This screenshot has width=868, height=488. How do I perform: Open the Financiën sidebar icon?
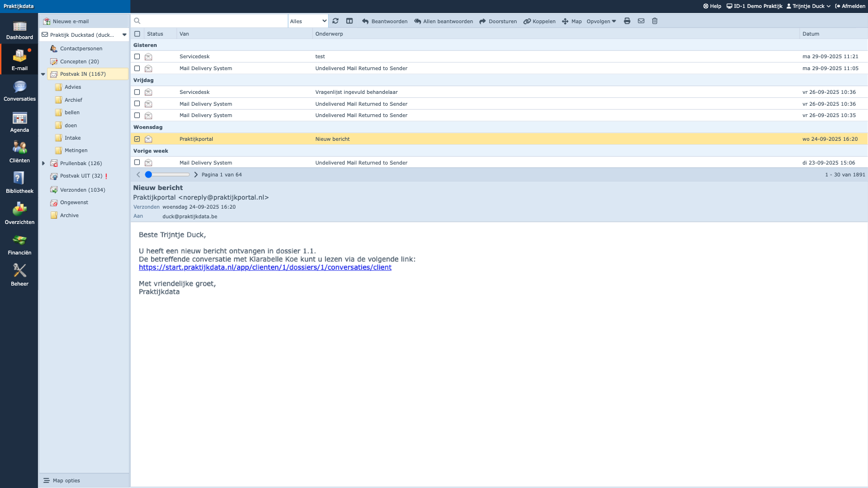click(x=19, y=245)
